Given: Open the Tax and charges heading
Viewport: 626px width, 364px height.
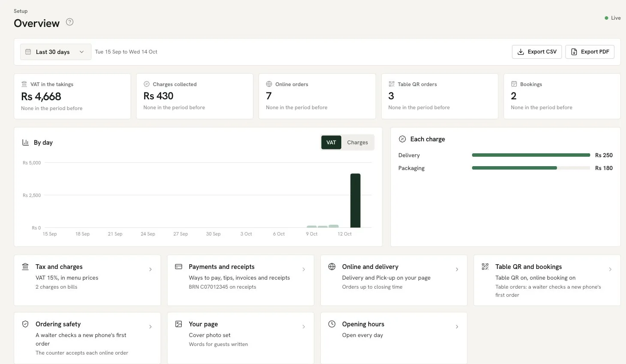Looking at the screenshot, I should 59,267.
